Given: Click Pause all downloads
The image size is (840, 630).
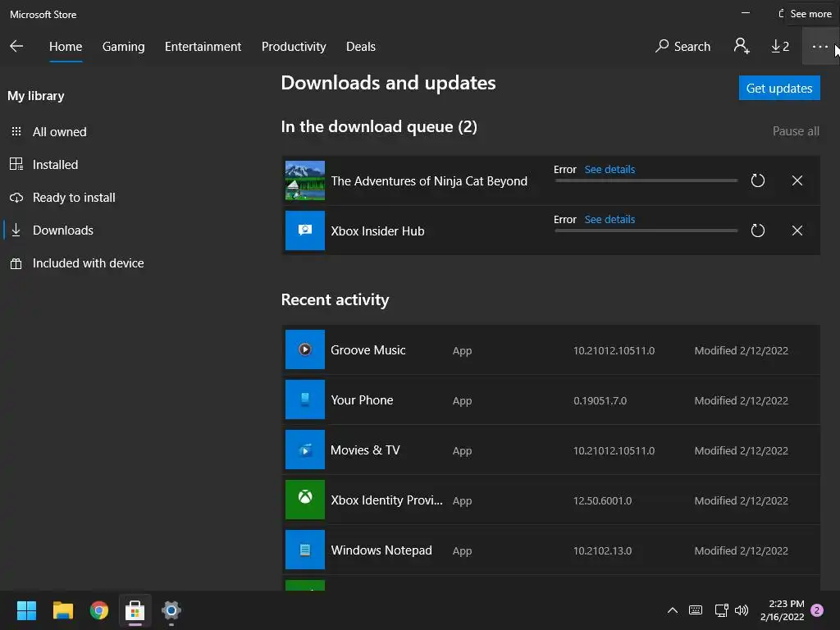Looking at the screenshot, I should [x=796, y=131].
